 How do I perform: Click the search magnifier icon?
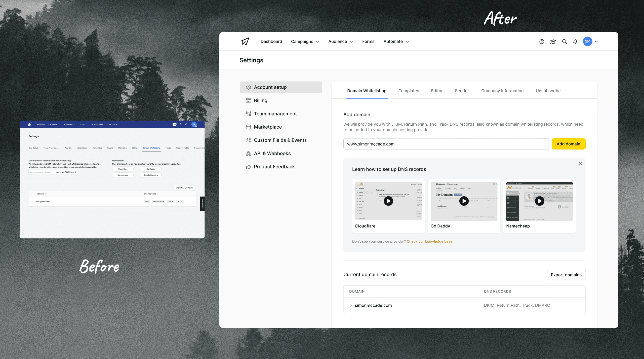[565, 42]
